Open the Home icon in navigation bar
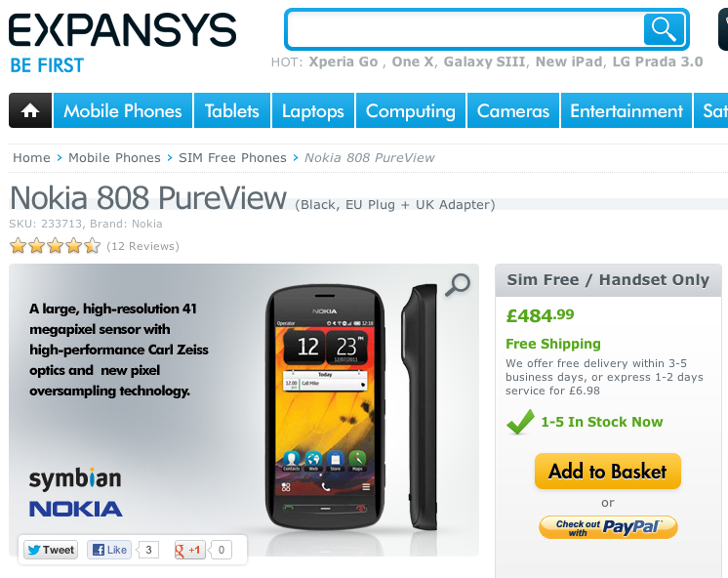The image size is (728, 578). coord(30,110)
